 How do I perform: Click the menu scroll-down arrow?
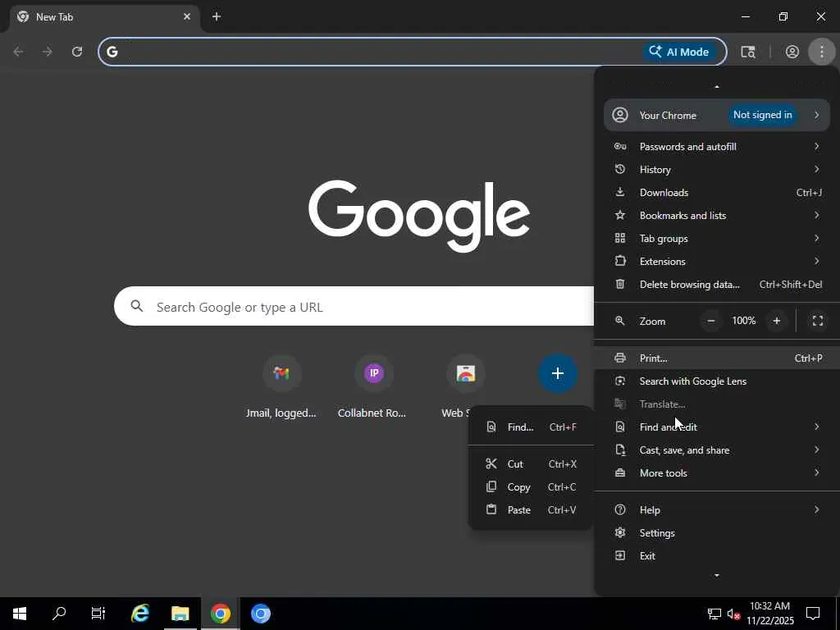coord(717,575)
